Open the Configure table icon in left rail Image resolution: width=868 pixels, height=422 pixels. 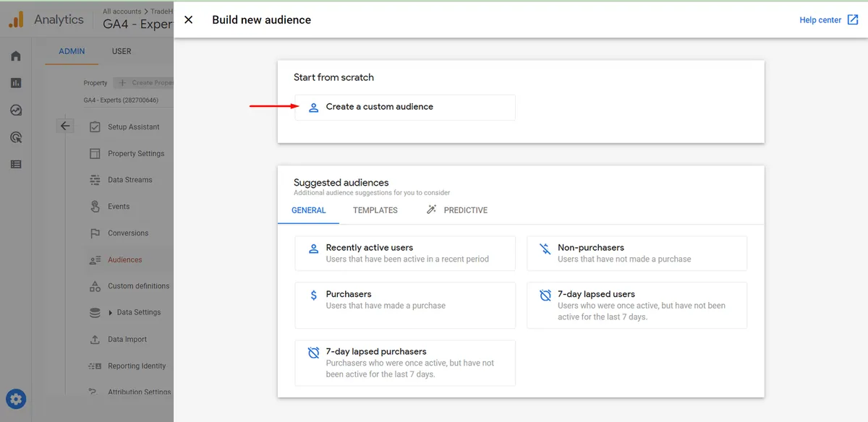[x=16, y=164]
